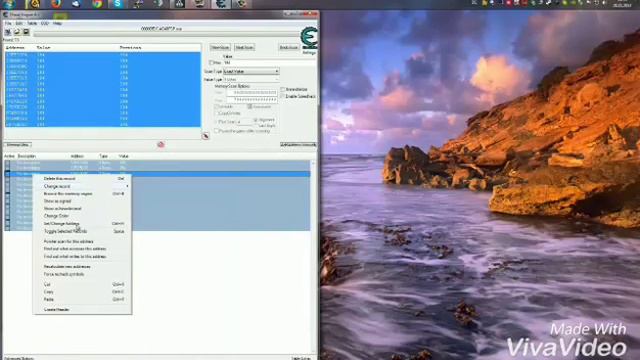The image size is (640, 360).
Task: Click the Open File folder toolbar icon
Action: (17, 32)
